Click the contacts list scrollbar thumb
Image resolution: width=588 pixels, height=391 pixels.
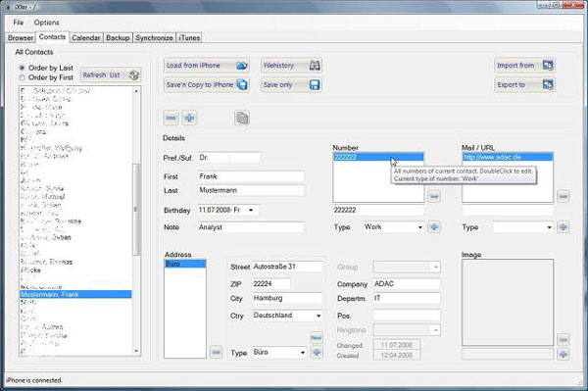coord(136,209)
